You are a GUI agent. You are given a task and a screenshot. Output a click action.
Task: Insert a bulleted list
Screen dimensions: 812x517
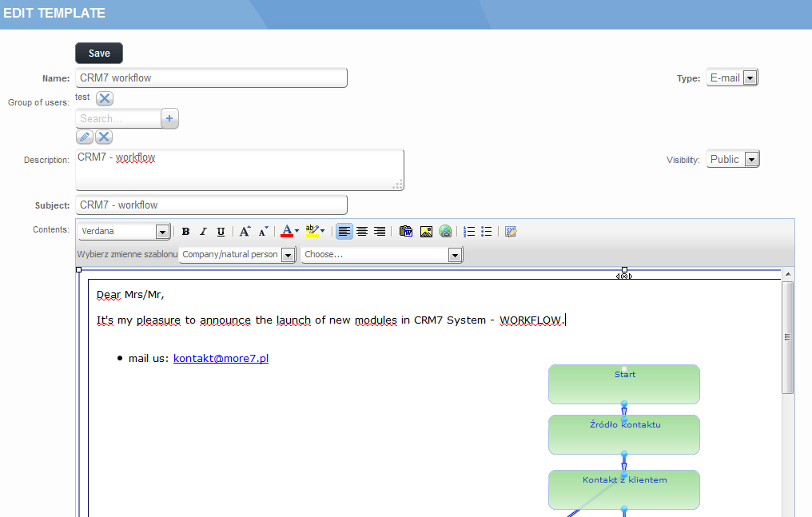(486, 231)
